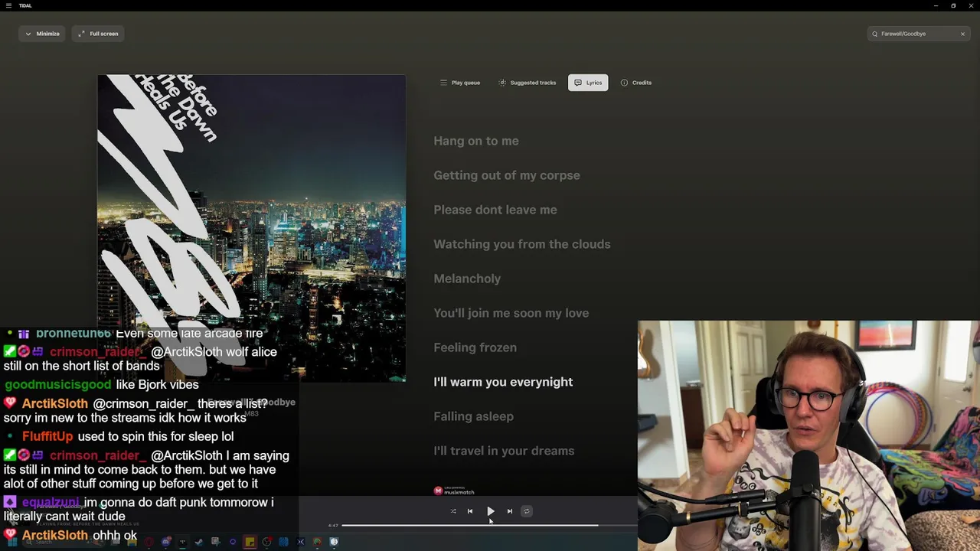Screen dimensions: 980x551
Task: Click the search field containing Farewell/Goodbye
Action: (919, 34)
